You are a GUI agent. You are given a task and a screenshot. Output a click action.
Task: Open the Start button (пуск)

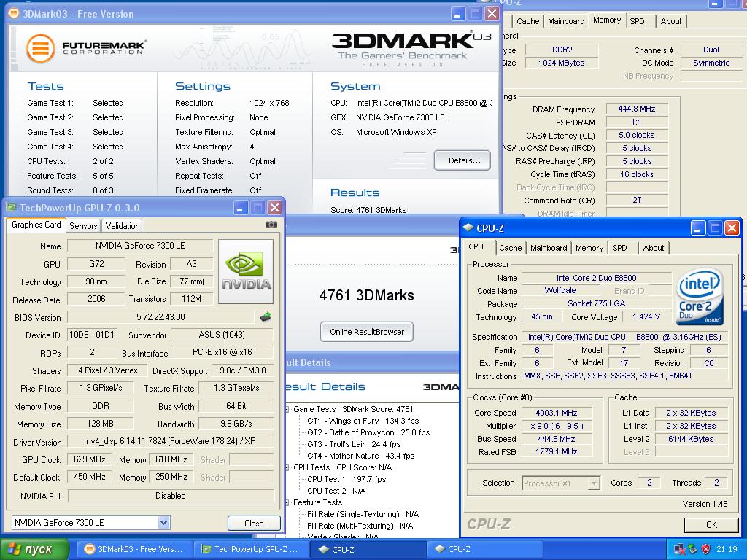[34, 549]
